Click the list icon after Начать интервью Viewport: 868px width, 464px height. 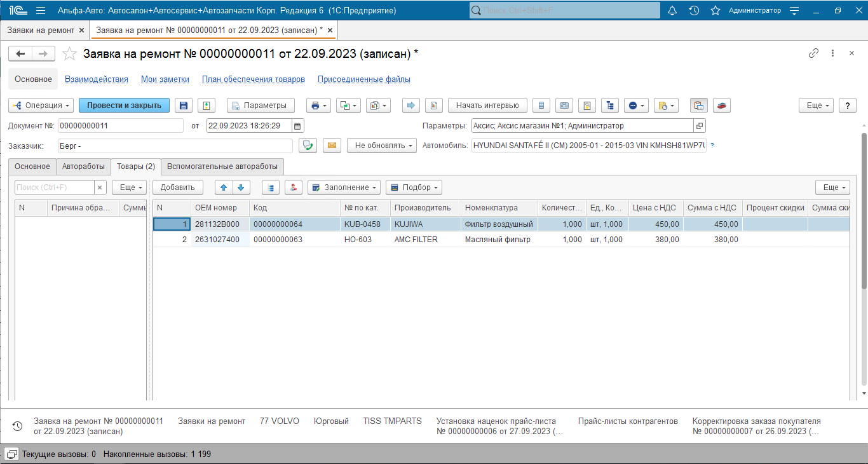(x=541, y=106)
